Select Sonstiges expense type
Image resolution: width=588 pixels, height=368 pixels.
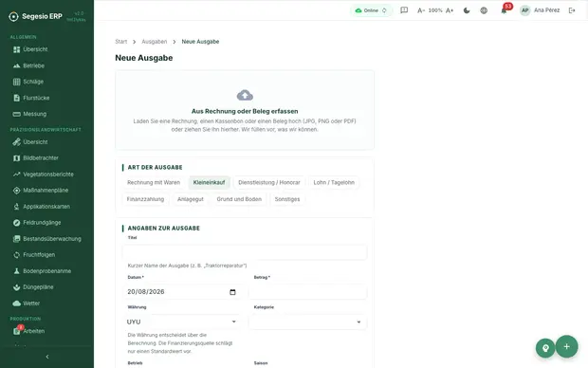(287, 199)
